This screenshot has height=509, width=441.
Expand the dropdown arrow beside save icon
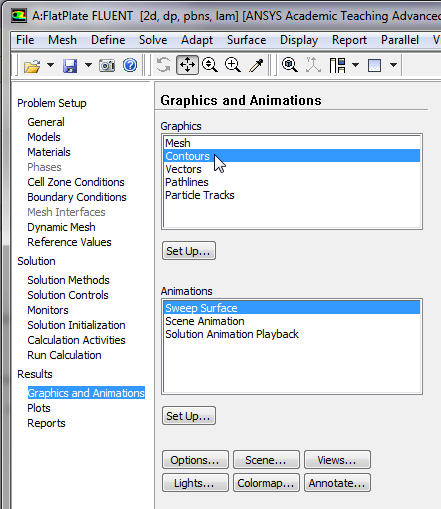tap(88, 65)
